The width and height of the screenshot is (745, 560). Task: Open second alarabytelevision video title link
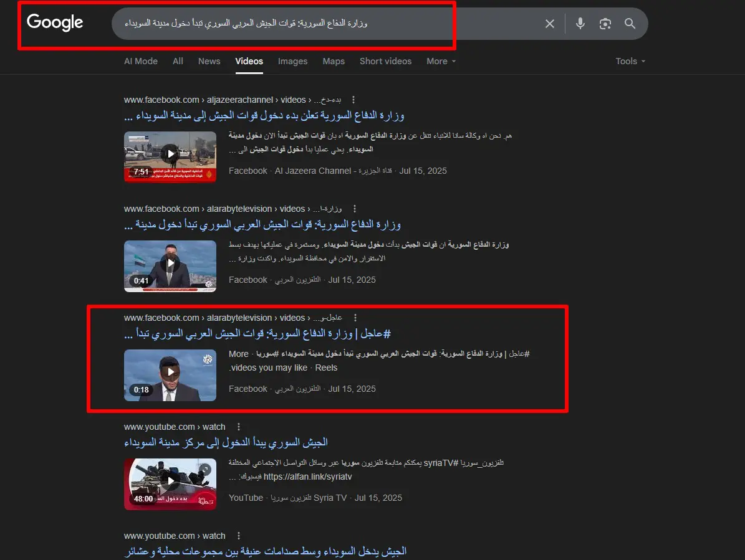tap(262, 224)
